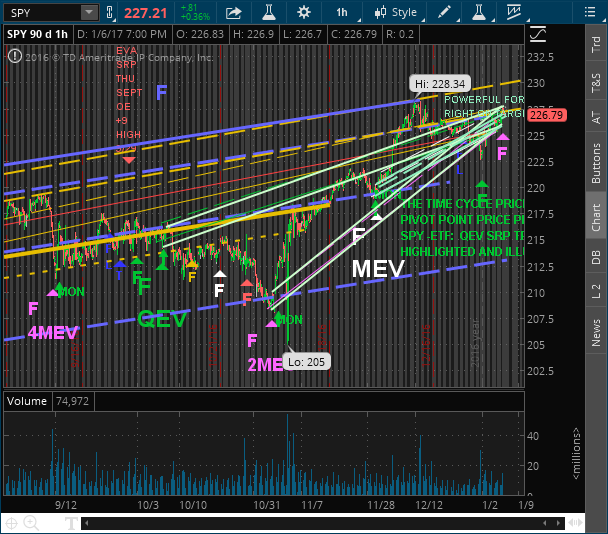
Task: Select the text T tool icon at bottom
Action: 71,524
